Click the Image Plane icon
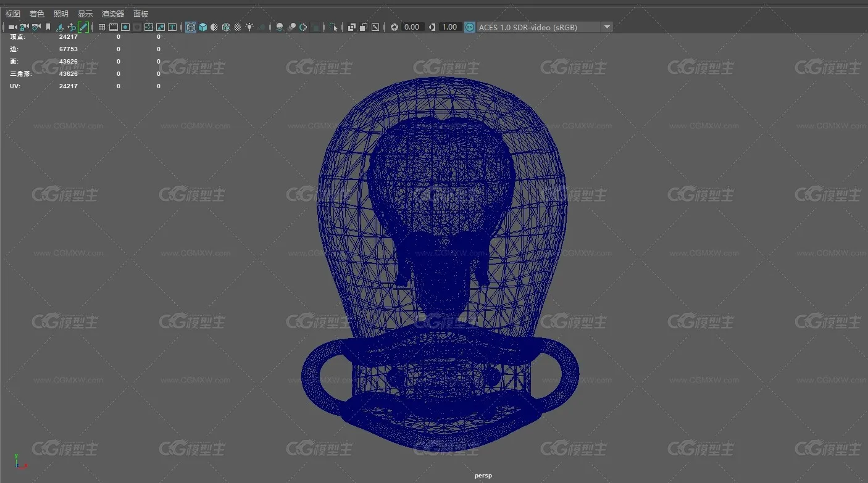 click(59, 27)
